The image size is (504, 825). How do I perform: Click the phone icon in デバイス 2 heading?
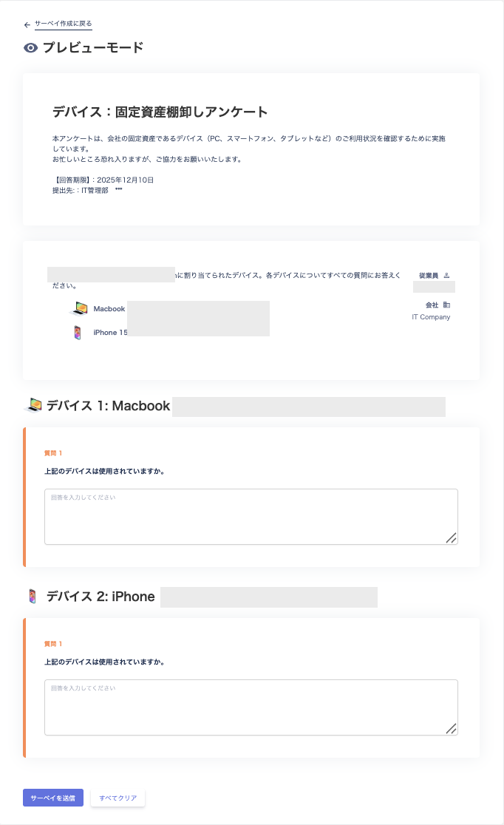[x=33, y=596]
